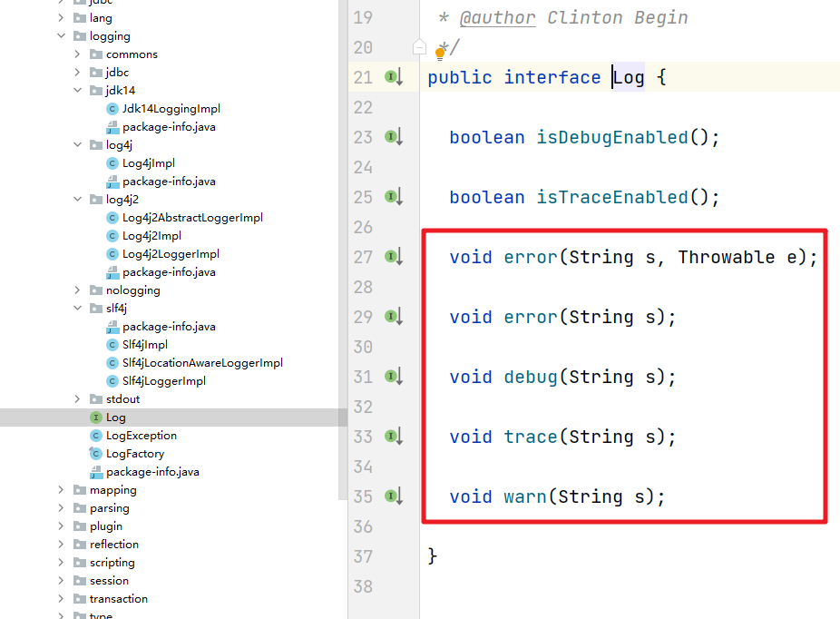Collapse the log4j2 package
The height and width of the screenshot is (619, 840).
(77, 200)
